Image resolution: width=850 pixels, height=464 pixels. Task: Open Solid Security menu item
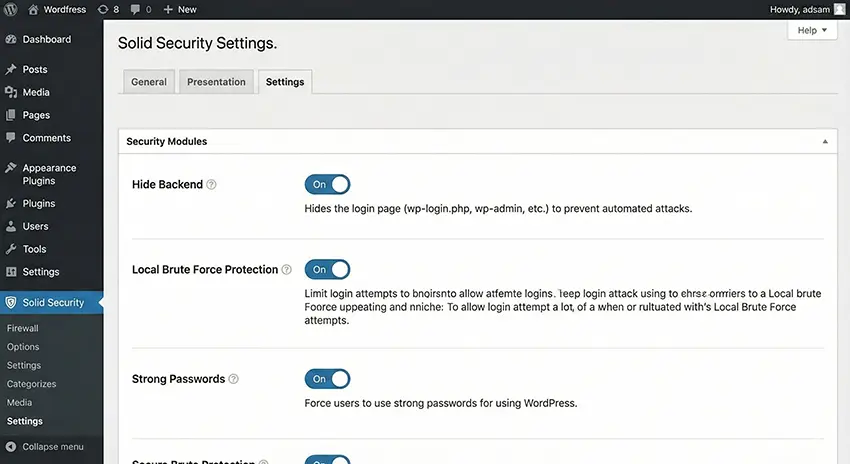coord(51,302)
